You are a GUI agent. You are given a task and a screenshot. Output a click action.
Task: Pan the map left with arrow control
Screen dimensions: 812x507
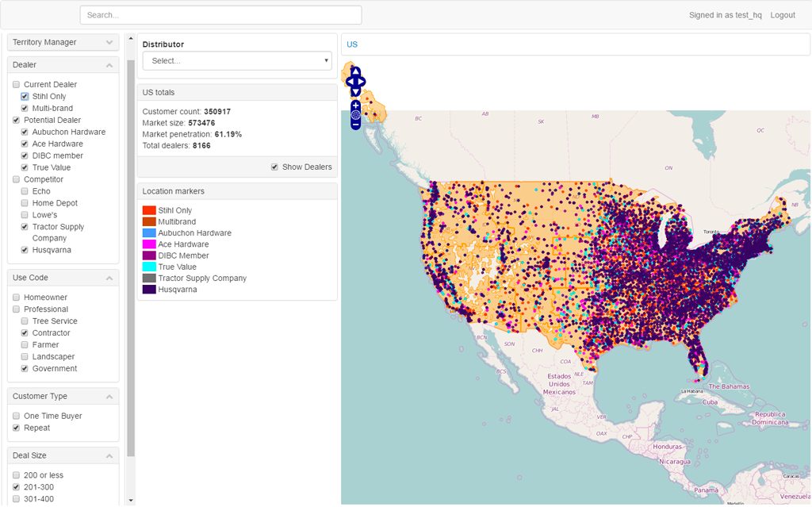[349, 81]
